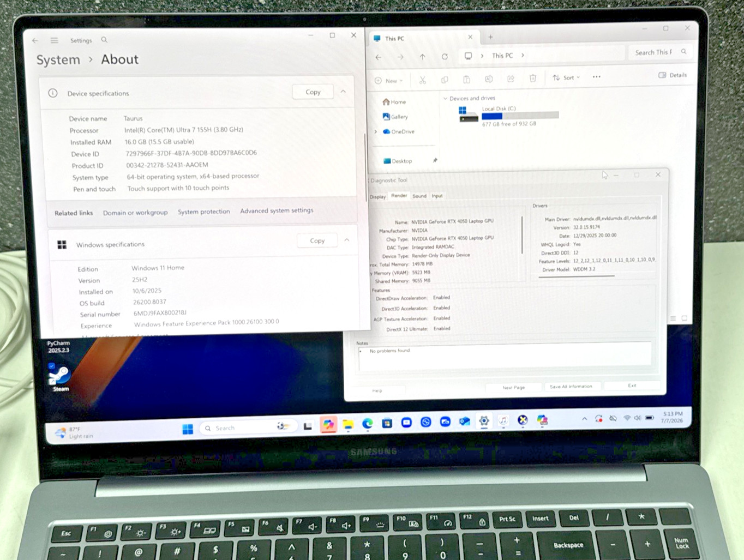Open the Steam desktop shortcut

60,378
